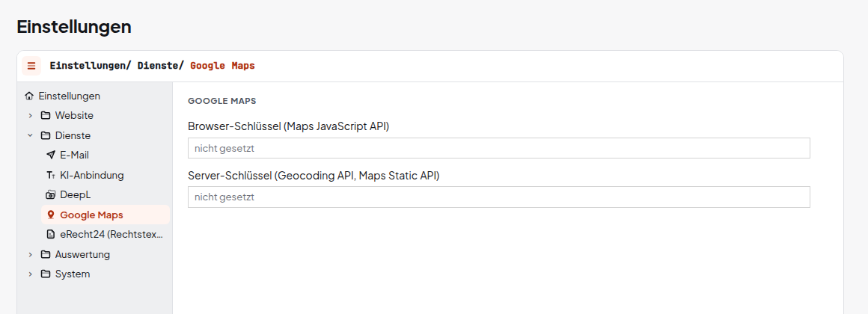Click the folder icon next to Website
Screen dimensions: 868x314
[46, 116]
